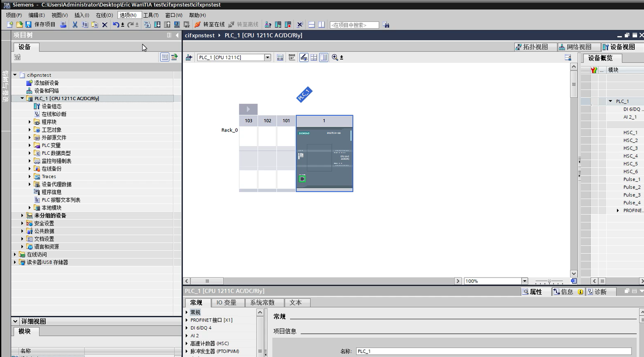Click the Go online (转至在线) button
Viewport: 644px width, 357px height.
coord(209,25)
